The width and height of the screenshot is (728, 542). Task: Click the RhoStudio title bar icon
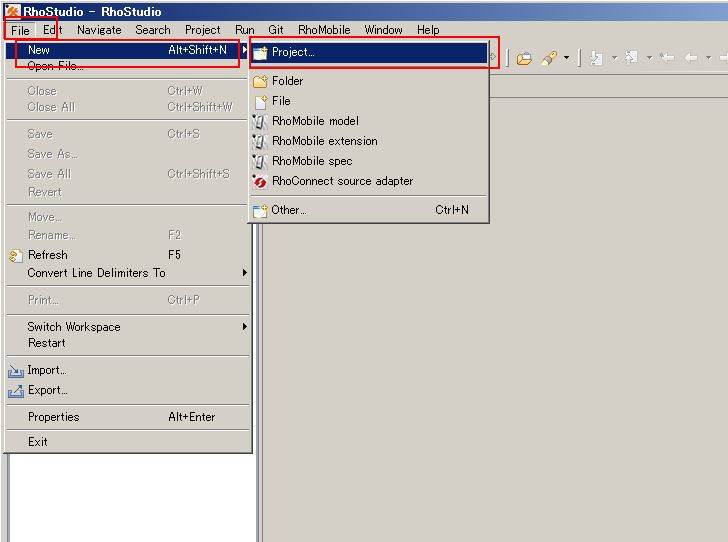tap(13, 11)
